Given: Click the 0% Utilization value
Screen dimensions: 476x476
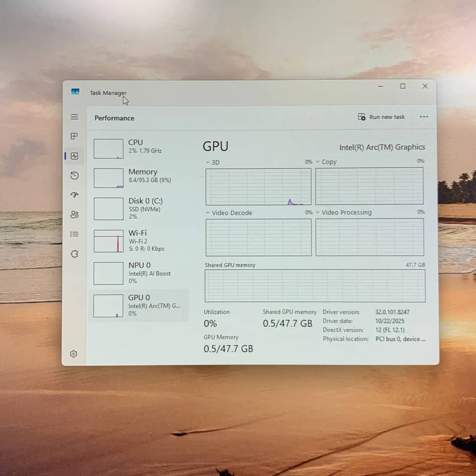Looking at the screenshot, I should coord(210,324).
